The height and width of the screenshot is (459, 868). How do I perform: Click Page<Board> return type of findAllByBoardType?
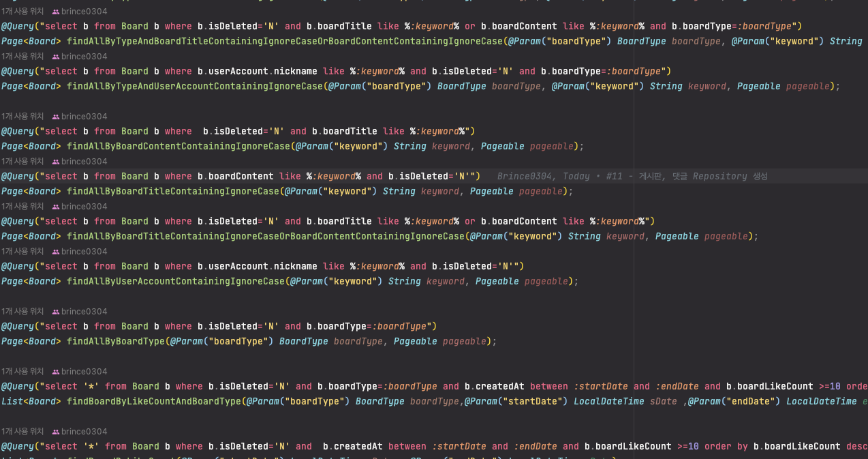pos(31,342)
